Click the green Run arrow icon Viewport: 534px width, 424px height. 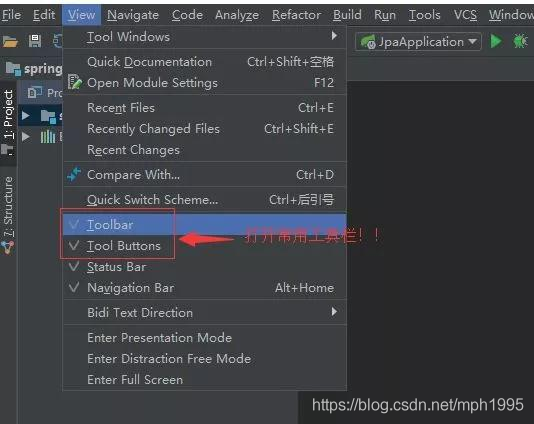pyautogui.click(x=496, y=42)
